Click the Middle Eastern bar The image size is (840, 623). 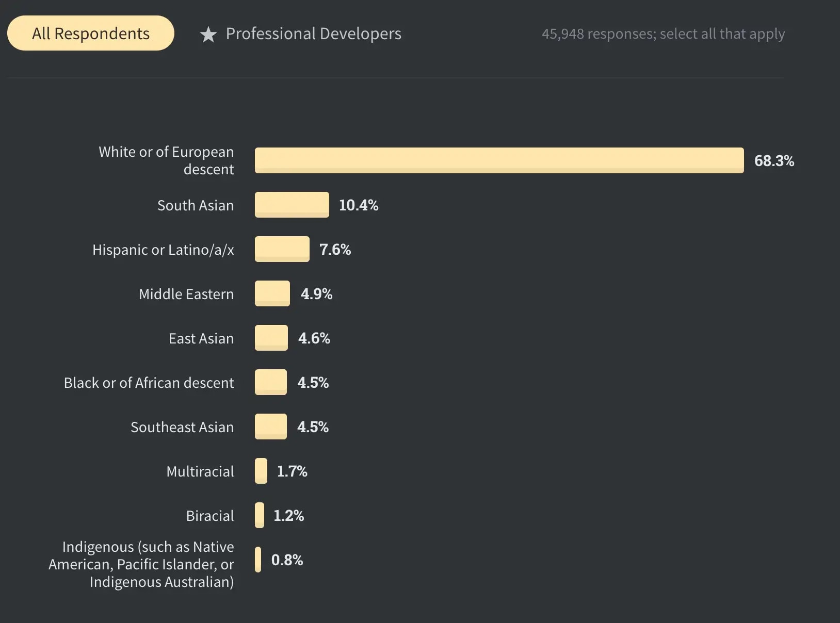coord(272,293)
